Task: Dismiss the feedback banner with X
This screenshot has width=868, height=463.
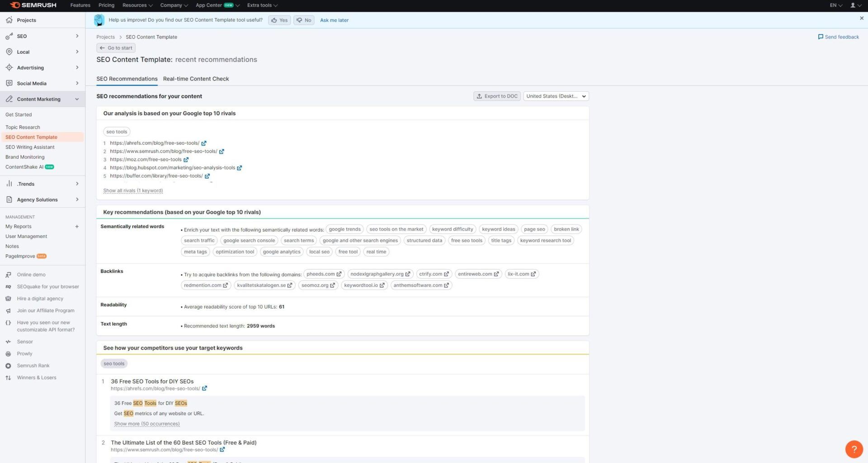Action: (862, 19)
